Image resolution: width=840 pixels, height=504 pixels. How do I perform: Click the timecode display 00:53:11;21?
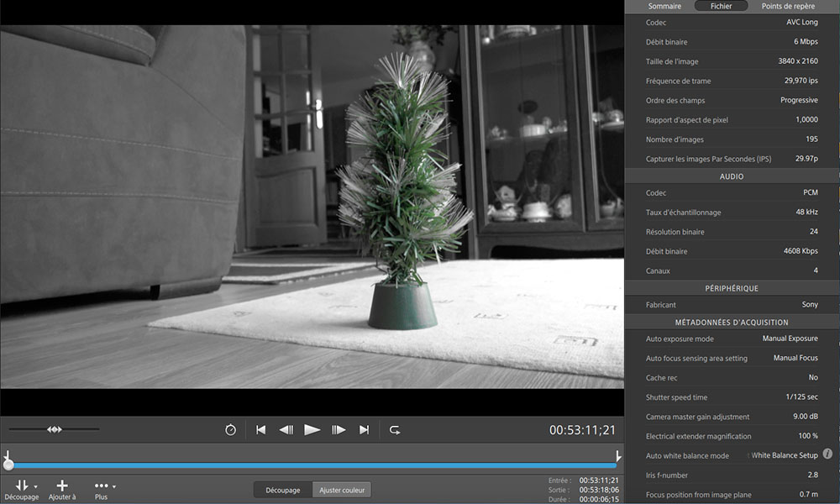[x=582, y=430]
